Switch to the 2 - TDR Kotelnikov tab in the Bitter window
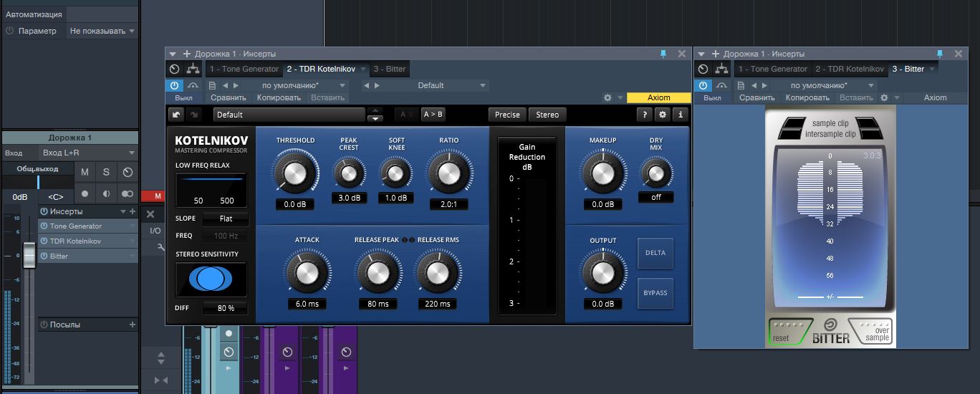 [x=849, y=69]
